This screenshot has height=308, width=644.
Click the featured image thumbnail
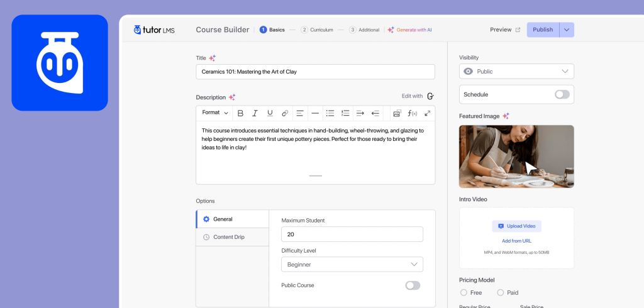coord(516,157)
